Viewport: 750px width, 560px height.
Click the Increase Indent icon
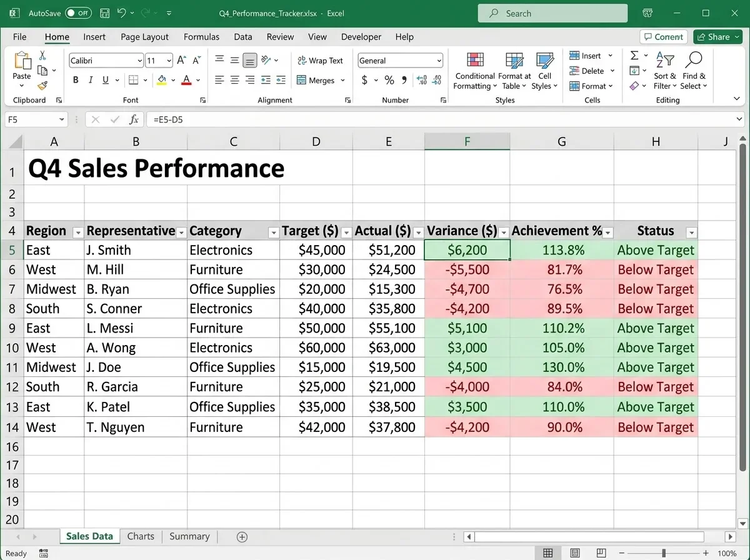coord(281,80)
